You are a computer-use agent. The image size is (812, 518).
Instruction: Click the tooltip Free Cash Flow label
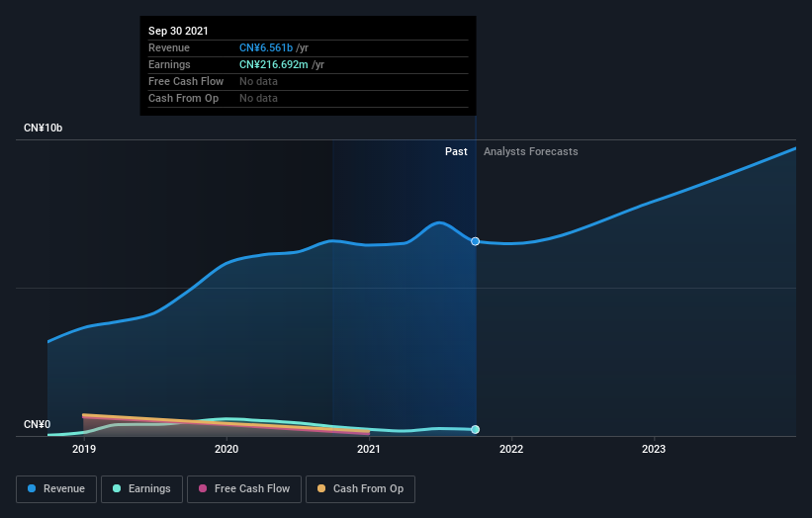pyautogui.click(x=186, y=81)
